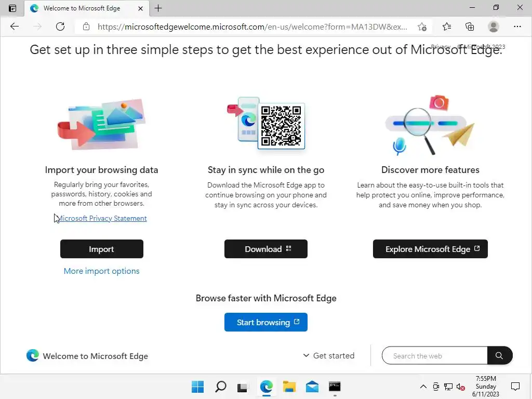The width and height of the screenshot is (532, 399).
Task: Click the muted volume tray icon
Action: 461,387
